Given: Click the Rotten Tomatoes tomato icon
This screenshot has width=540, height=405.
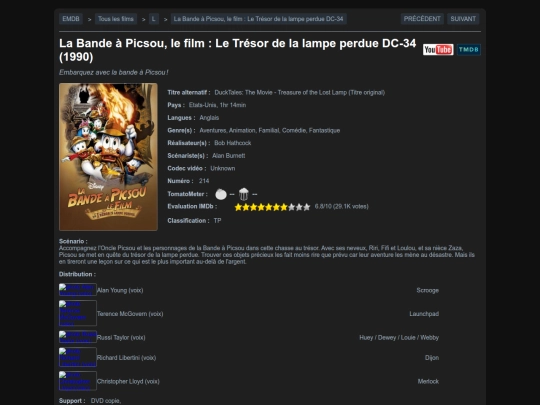Looking at the screenshot, I should coord(221,194).
